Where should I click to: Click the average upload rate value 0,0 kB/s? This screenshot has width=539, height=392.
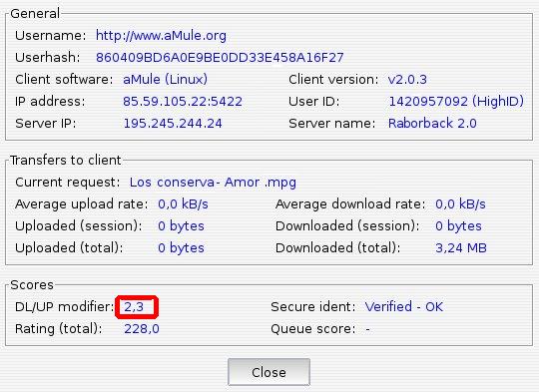[x=183, y=204]
